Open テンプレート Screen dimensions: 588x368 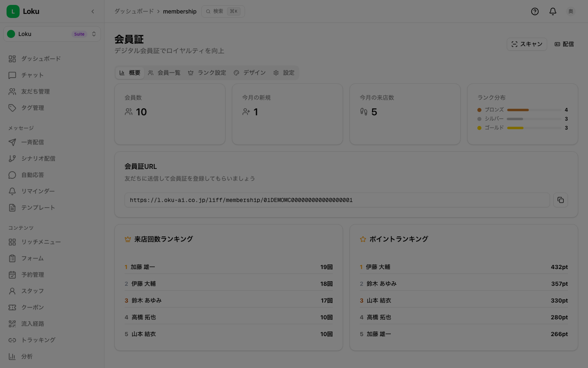pos(52,208)
